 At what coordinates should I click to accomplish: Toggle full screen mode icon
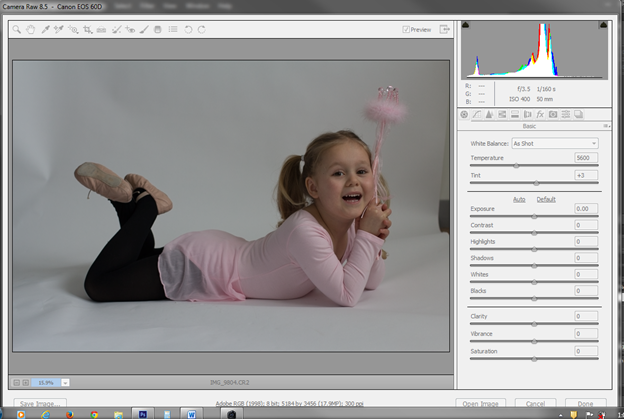445,30
